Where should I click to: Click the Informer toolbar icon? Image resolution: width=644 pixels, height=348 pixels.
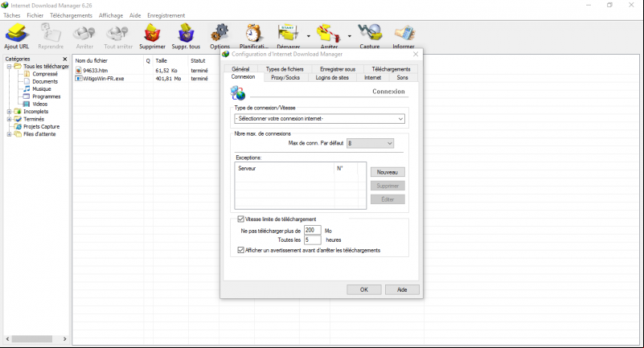[404, 33]
